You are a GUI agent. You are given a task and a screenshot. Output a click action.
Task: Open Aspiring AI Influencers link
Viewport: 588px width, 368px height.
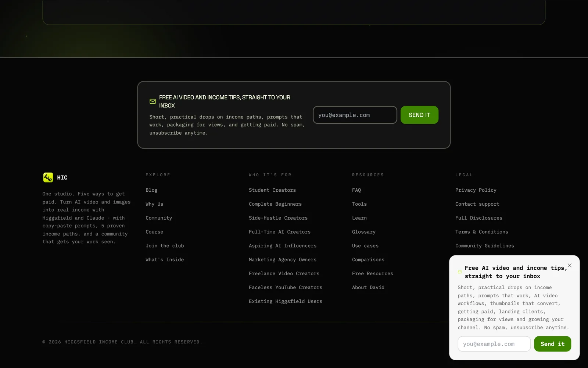click(283, 246)
